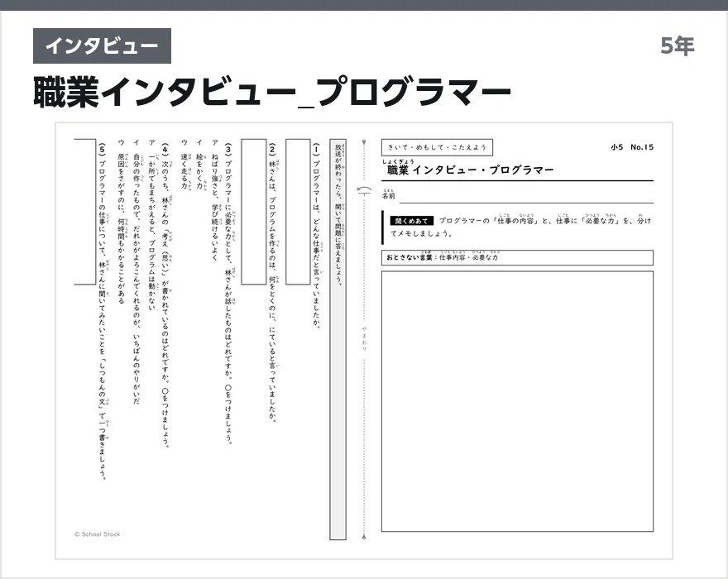Click question (4) about 林さんの考え

pyautogui.click(x=165, y=294)
